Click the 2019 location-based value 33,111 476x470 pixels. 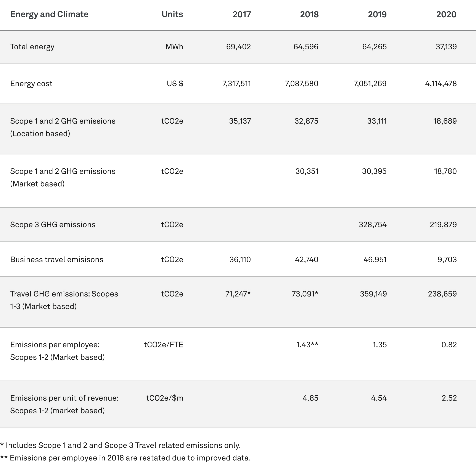[x=377, y=121]
